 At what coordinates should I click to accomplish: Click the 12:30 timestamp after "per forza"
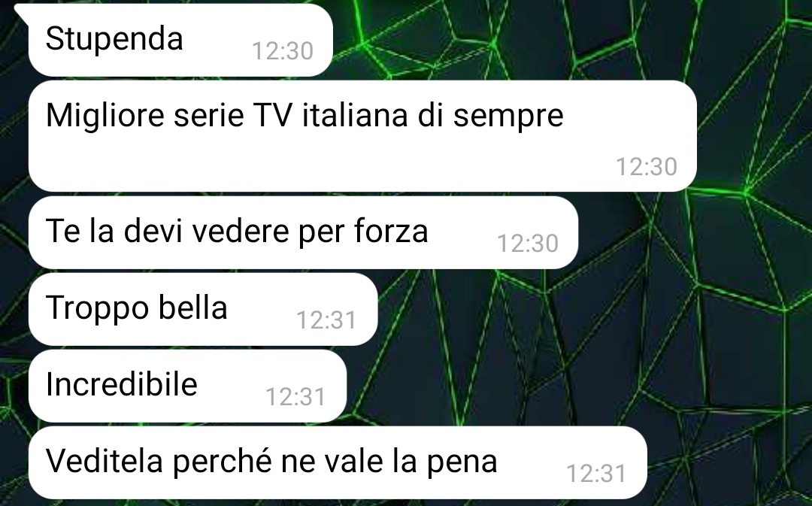pos(528,244)
